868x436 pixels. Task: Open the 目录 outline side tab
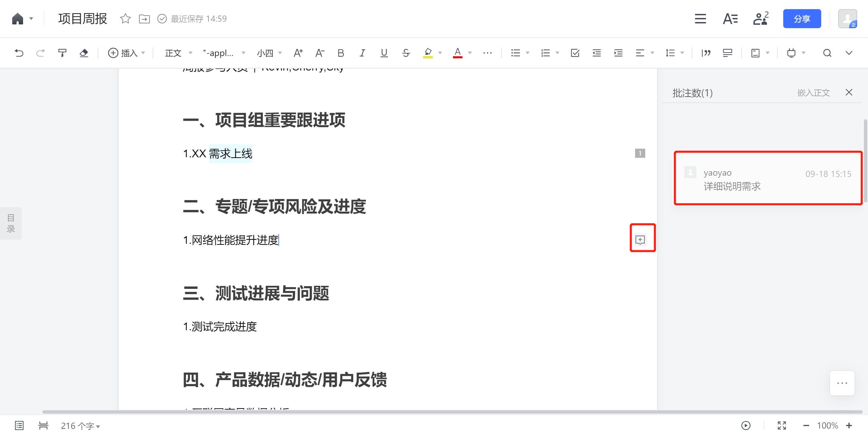pos(11,223)
